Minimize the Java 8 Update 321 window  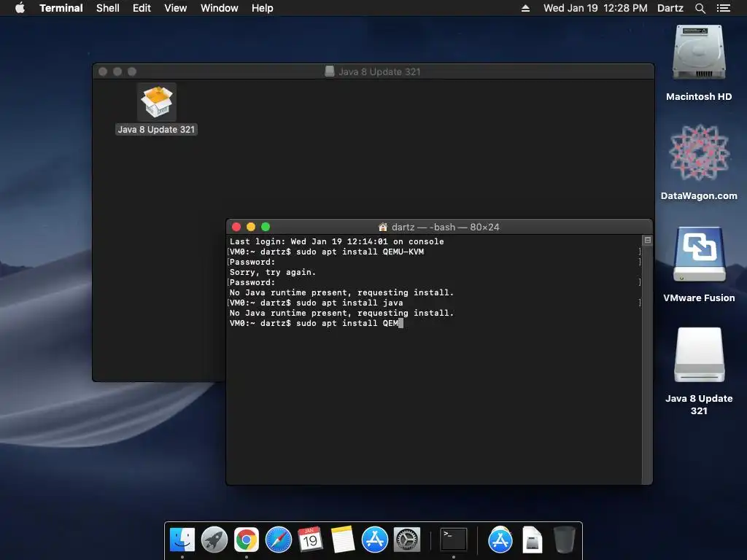(117, 71)
